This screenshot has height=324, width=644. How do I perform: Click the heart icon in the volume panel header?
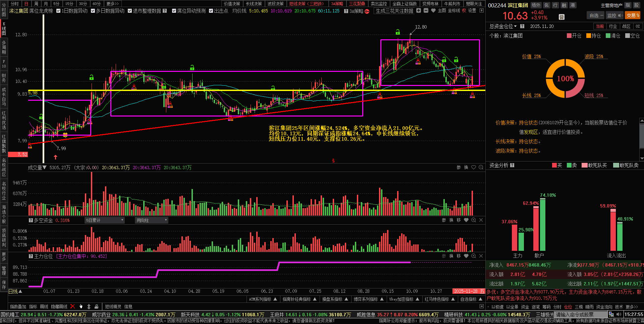(474, 167)
